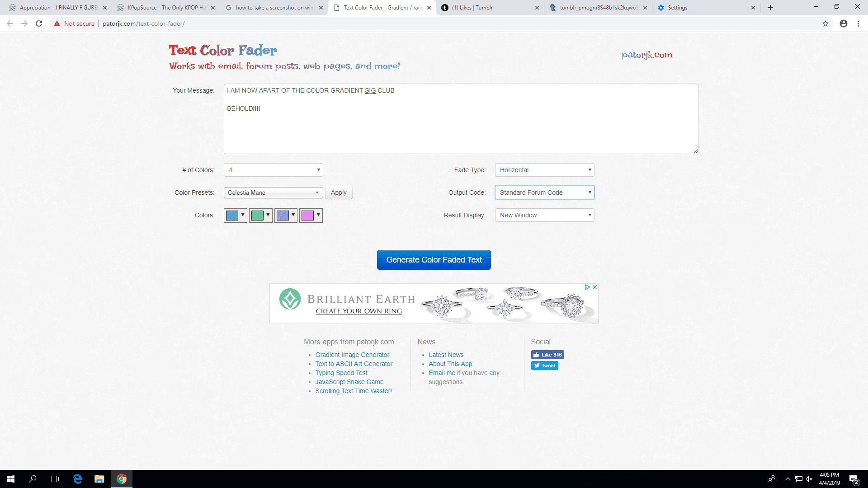Viewport: 868px width, 488px height.
Task: Open a new browser tab
Action: tap(770, 8)
